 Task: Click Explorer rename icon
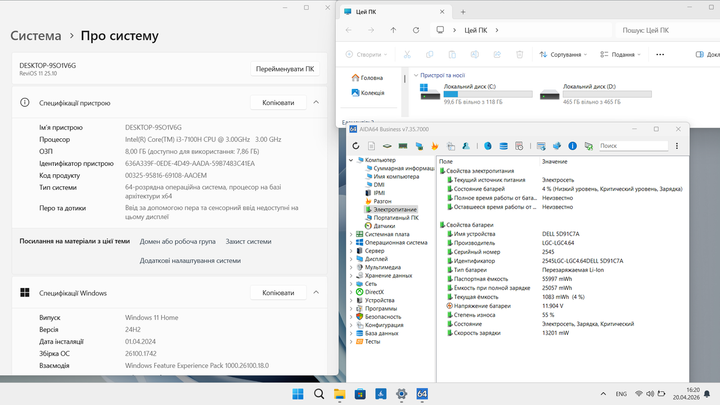tap(474, 55)
